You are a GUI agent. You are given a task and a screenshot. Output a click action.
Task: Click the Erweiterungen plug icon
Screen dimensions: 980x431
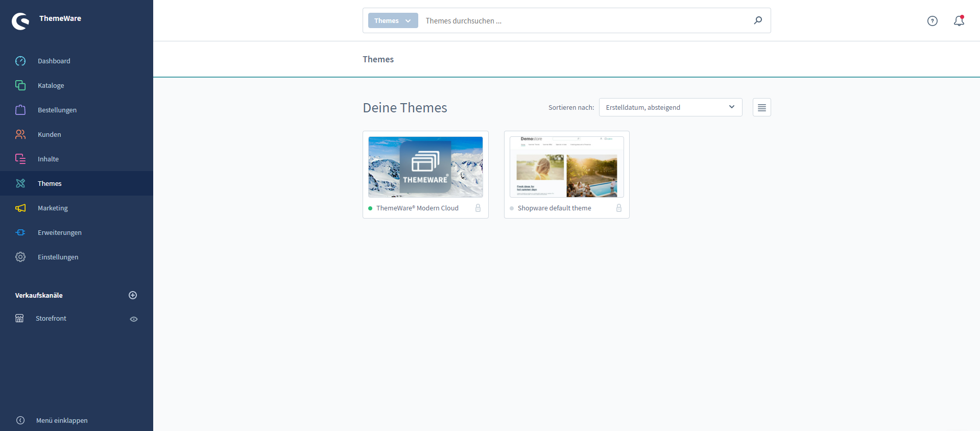(20, 232)
